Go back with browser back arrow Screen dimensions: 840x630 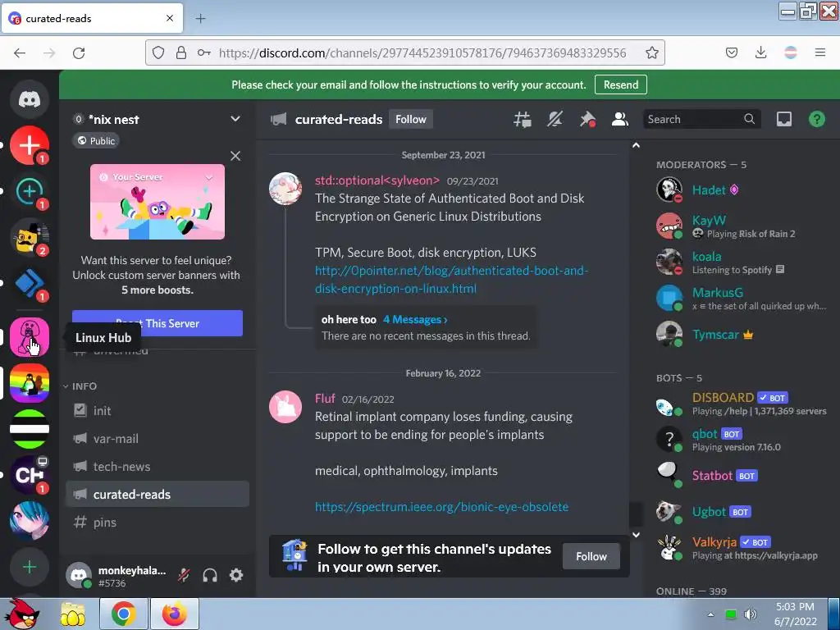(20, 52)
